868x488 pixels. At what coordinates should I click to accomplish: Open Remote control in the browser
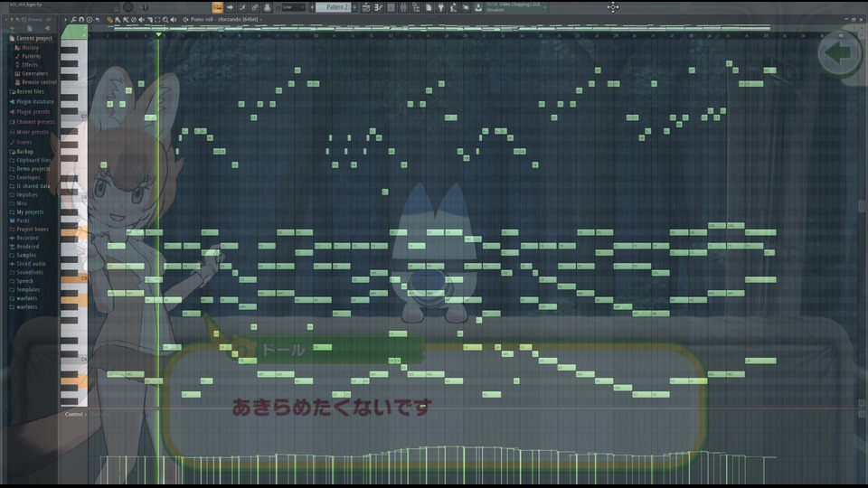coord(35,82)
